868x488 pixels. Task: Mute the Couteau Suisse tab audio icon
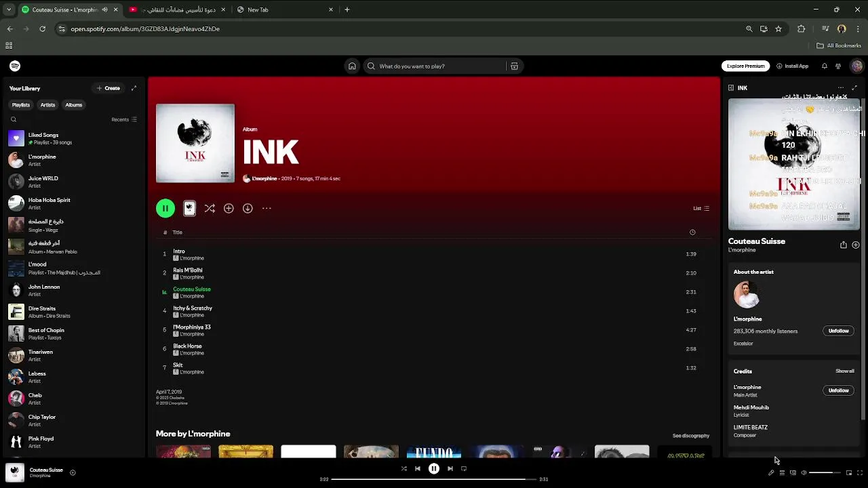coord(104,9)
